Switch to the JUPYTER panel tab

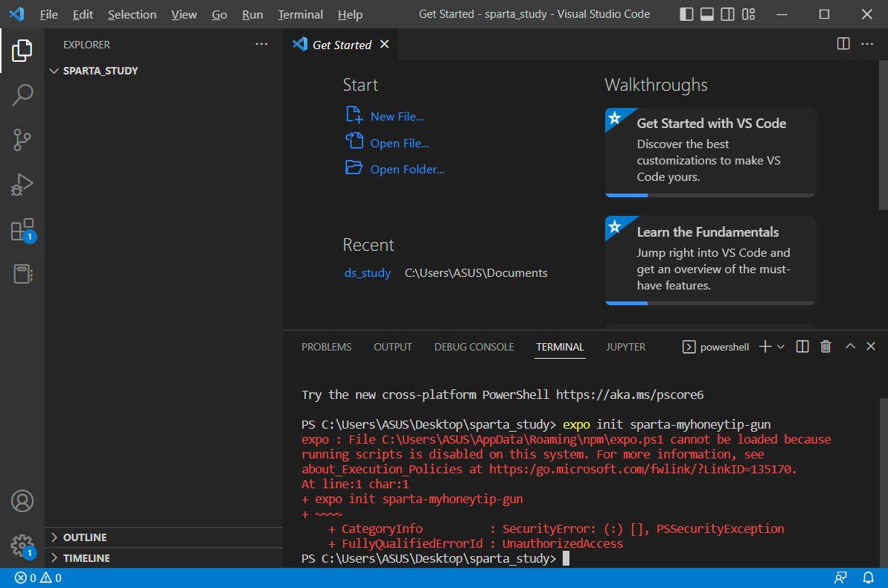626,347
